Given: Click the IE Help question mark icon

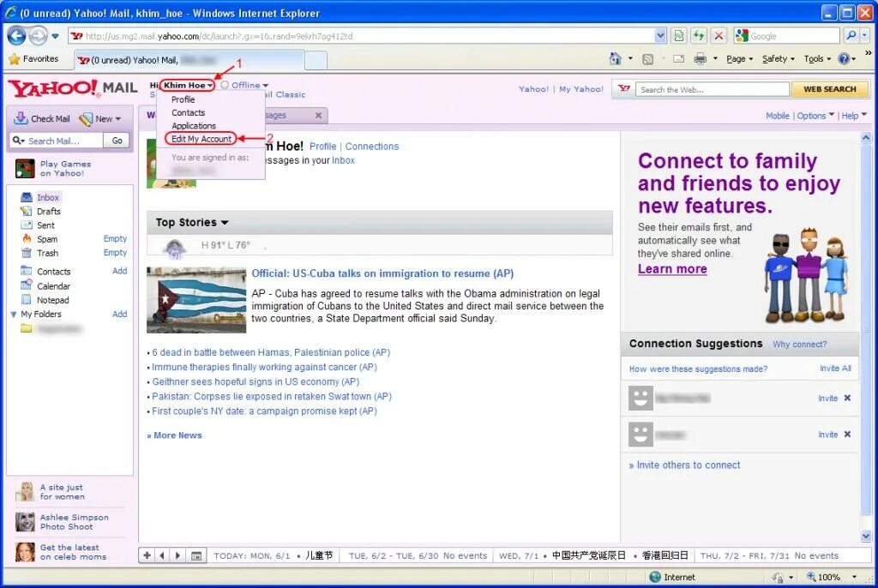Looking at the screenshot, I should (x=844, y=59).
